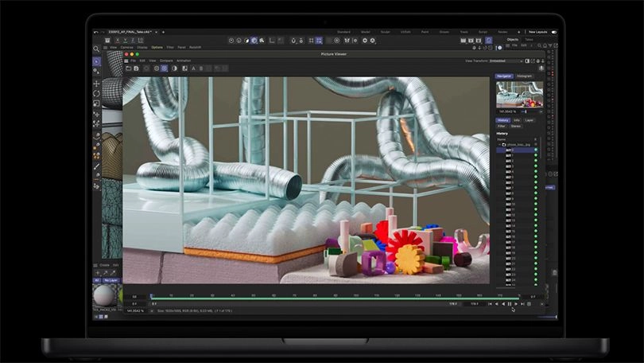Select the highlighted history row 0
This screenshot has width=644, height=363.
point(515,150)
